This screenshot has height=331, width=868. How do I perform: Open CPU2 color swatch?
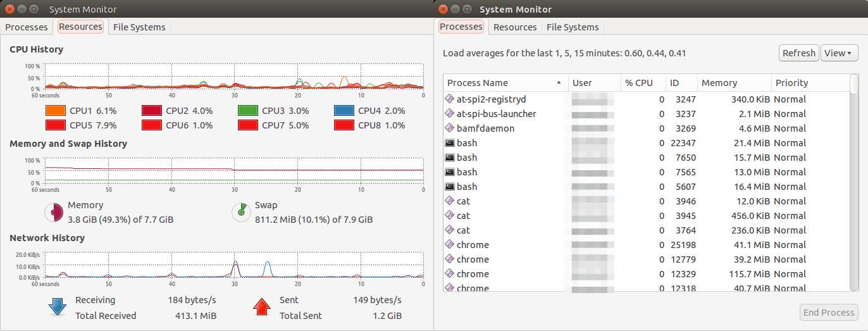click(152, 111)
